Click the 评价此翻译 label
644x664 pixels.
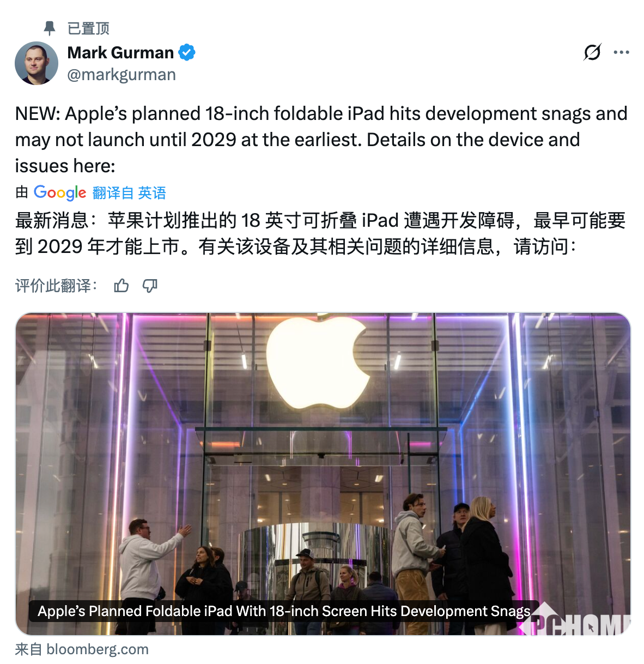pos(56,286)
